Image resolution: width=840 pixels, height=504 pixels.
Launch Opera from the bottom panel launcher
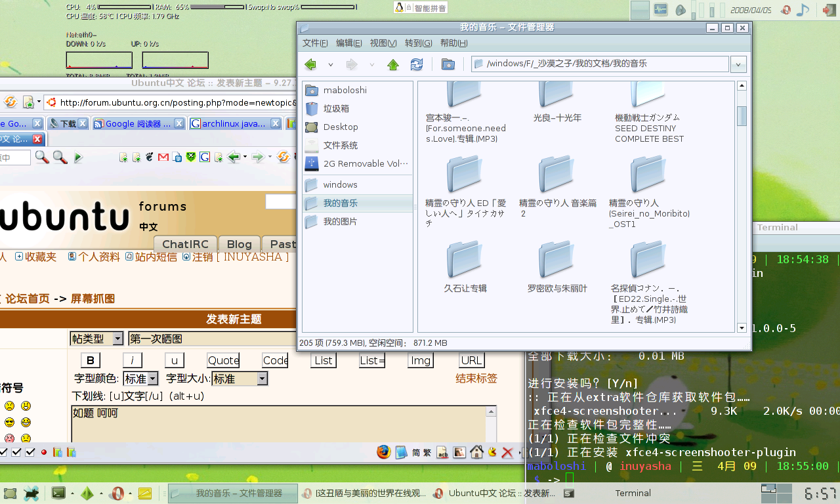point(117,493)
